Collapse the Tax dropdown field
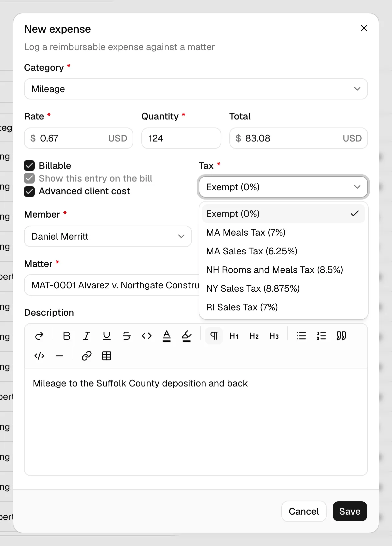Viewport: 392px width, 546px height. pos(283,187)
